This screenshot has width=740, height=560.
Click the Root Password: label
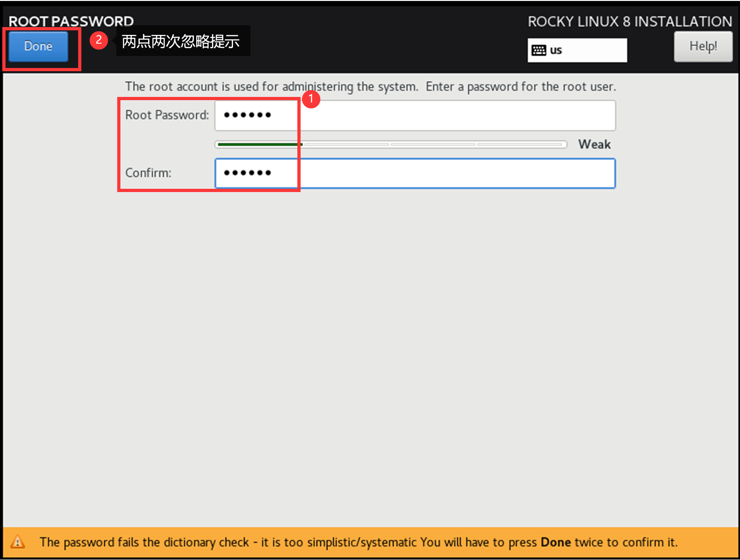click(167, 115)
